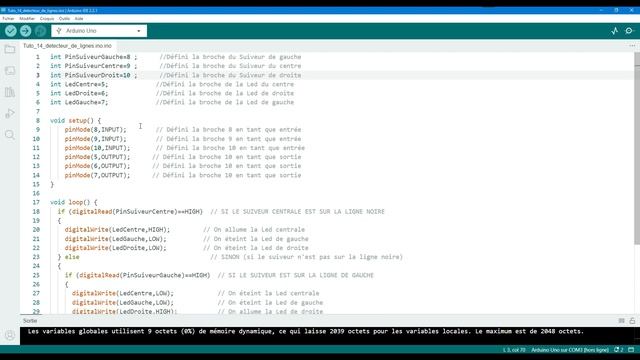Open the Croquis menu
Screen dimensions: 640x360
tap(47, 18)
